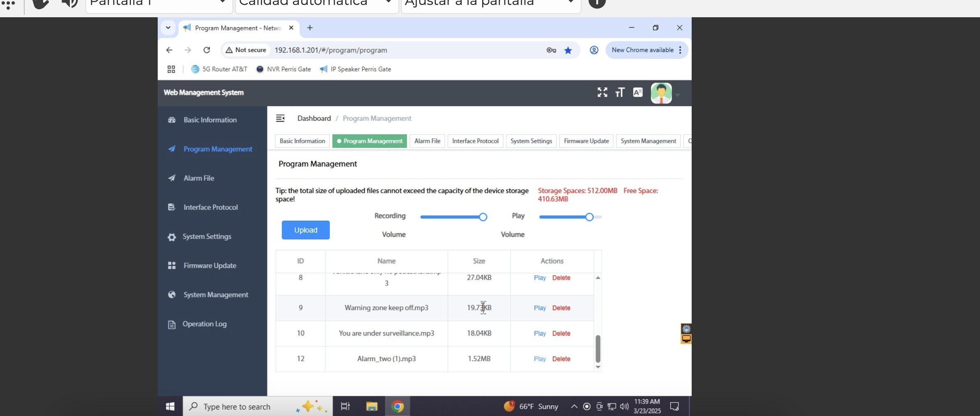Screen dimensions: 980x416
Task: Open Task View on taskbar
Action: pos(345,406)
